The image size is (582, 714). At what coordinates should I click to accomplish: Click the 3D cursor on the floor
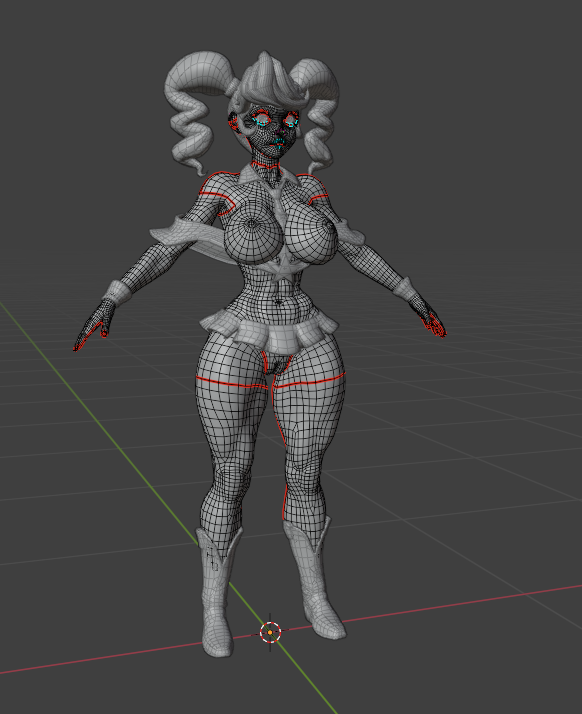point(270,632)
